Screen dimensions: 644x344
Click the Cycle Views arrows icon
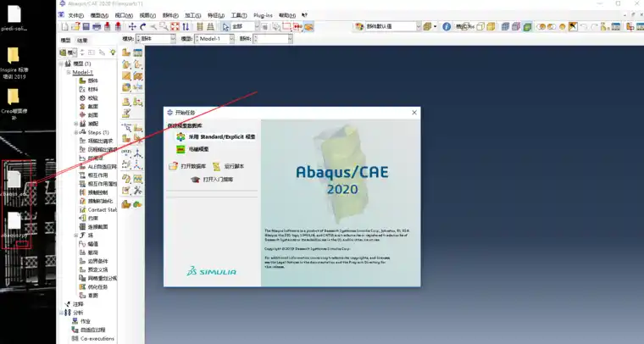pos(186,26)
